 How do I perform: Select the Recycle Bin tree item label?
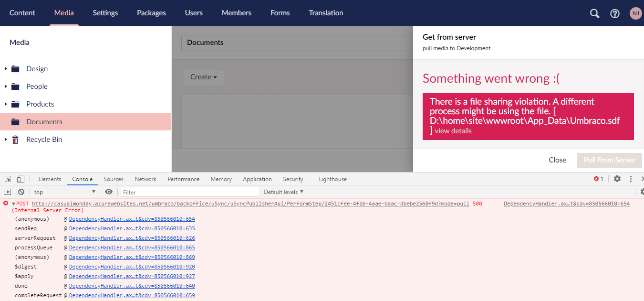pyautogui.click(x=44, y=140)
